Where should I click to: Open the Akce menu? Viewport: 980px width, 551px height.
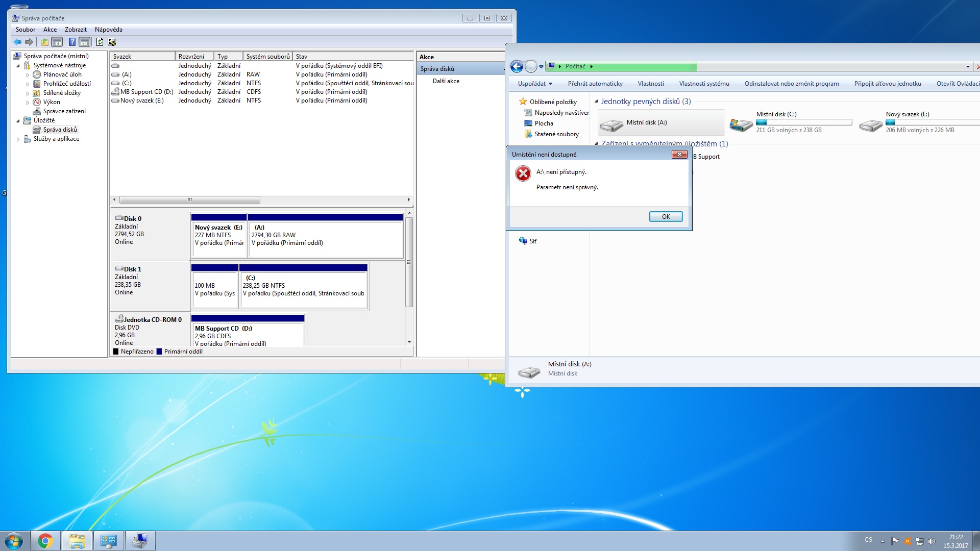pos(50,30)
